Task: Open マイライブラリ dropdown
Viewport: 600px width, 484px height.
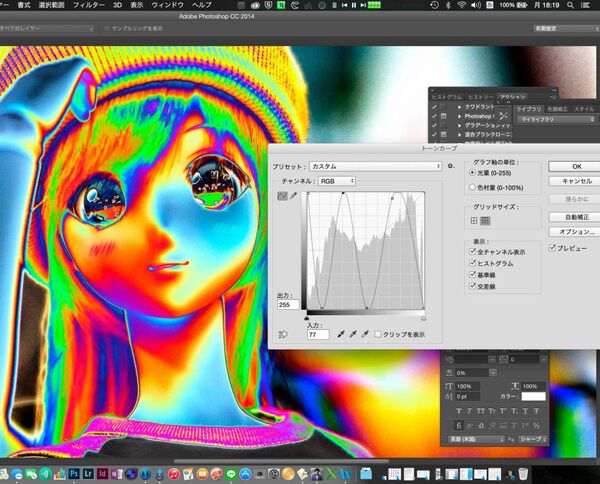Action: point(556,119)
